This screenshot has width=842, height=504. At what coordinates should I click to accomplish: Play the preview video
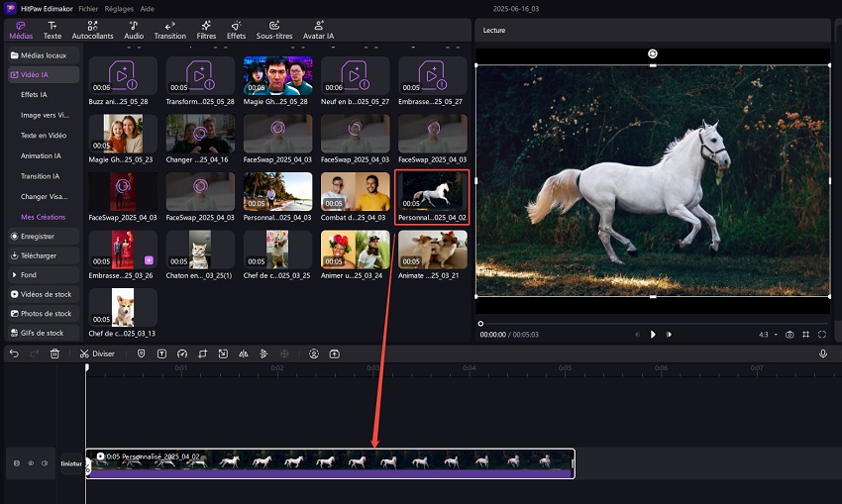click(x=653, y=335)
